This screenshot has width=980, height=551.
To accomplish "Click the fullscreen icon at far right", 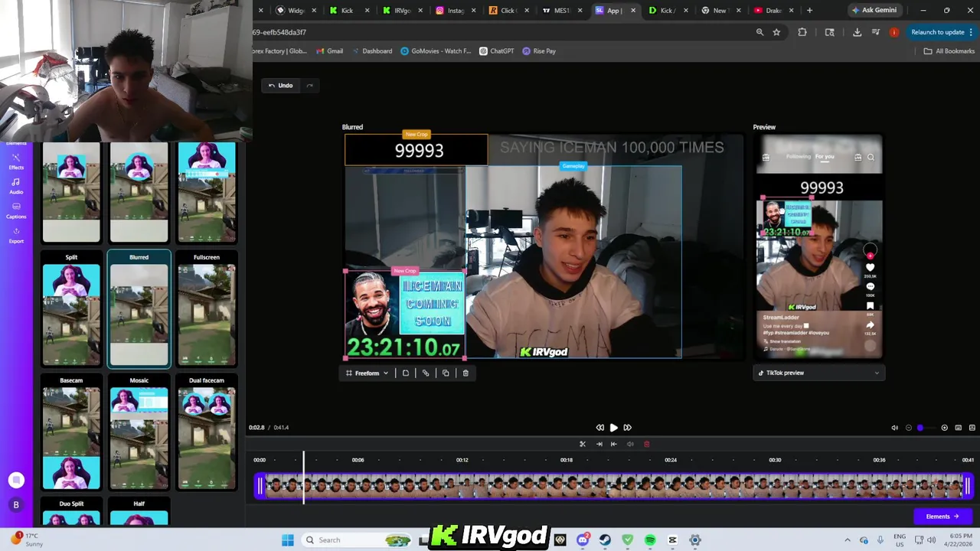I will point(972,428).
